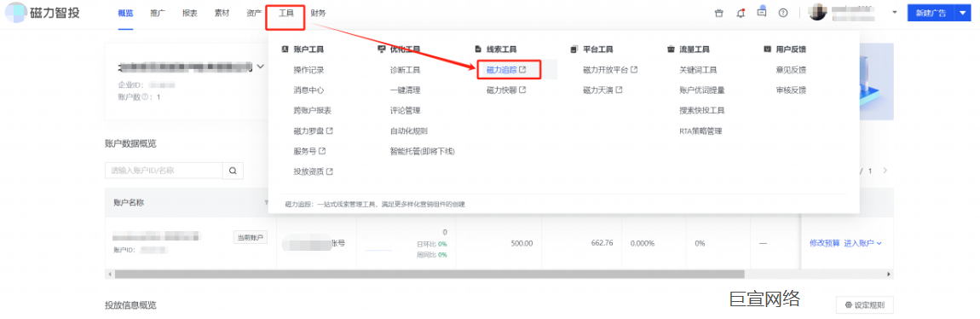
Task: Select RTA策略管理 menu entry
Action: click(700, 131)
